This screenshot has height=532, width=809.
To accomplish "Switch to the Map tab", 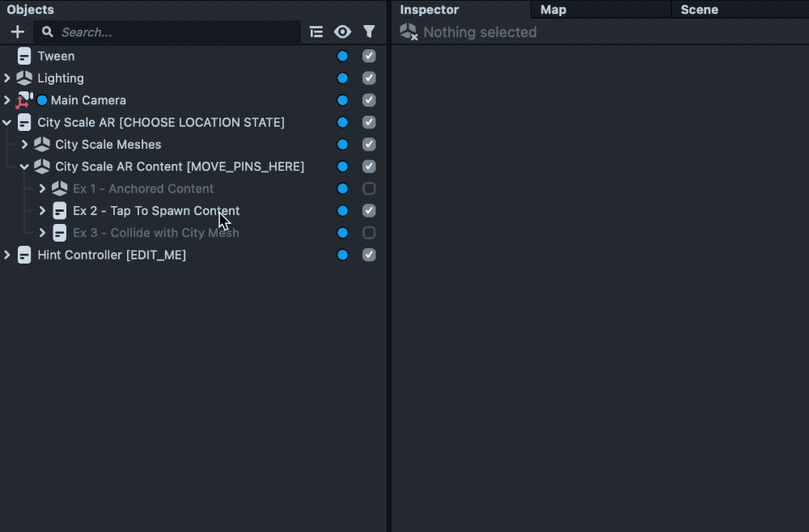I will [x=553, y=9].
